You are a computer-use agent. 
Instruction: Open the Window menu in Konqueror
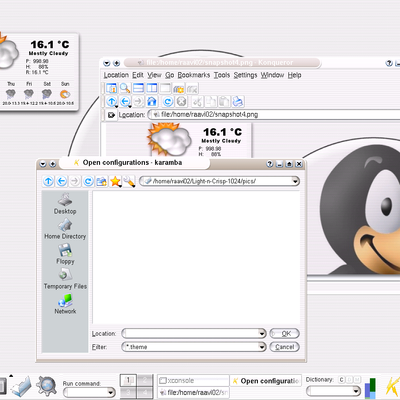(x=272, y=75)
